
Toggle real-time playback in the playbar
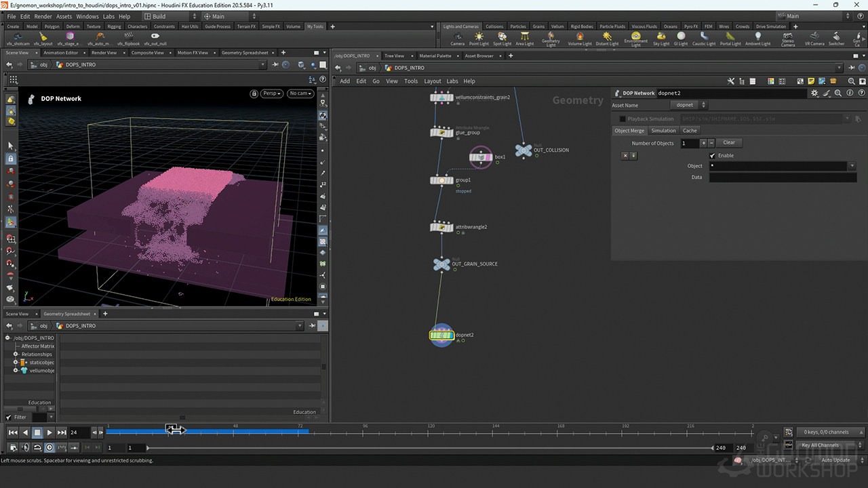(x=48, y=447)
